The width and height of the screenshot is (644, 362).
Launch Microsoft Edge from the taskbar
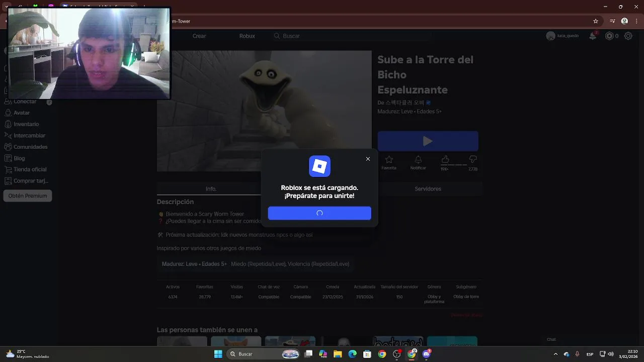coord(353,354)
